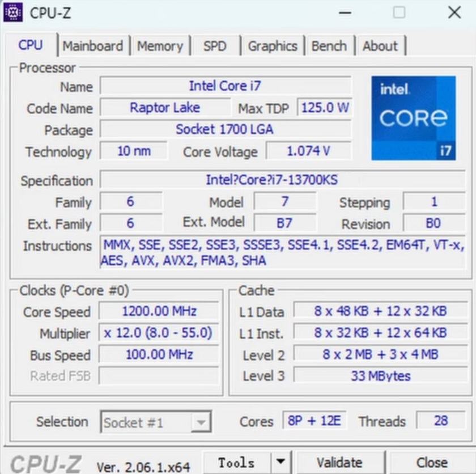Click the Code Name value Raptor Lake
This screenshot has width=476, height=474.
[165, 108]
